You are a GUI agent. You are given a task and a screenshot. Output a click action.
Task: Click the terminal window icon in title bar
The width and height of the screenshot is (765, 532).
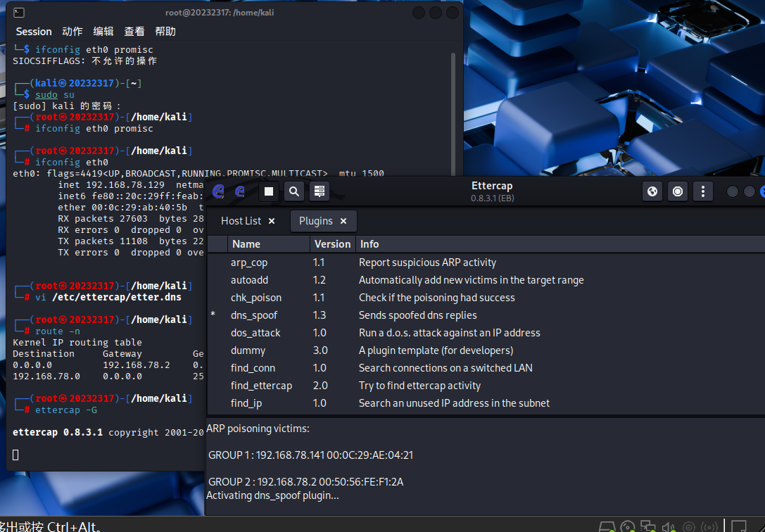pyautogui.click(x=19, y=13)
